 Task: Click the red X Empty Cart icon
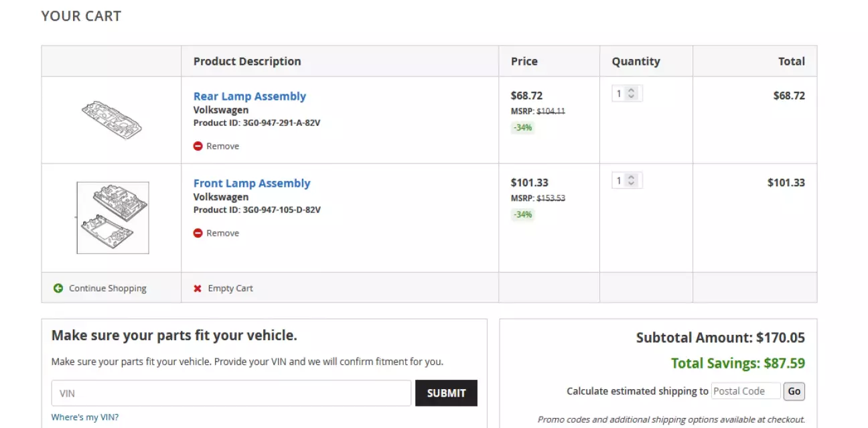[198, 289]
